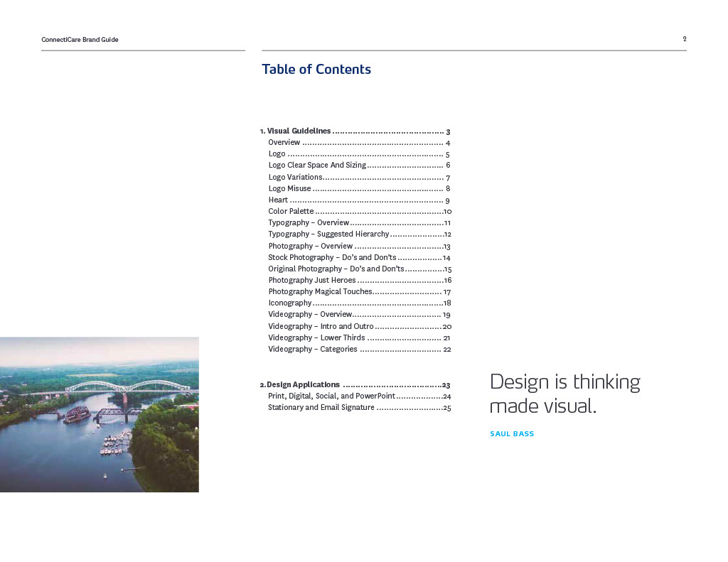Image resolution: width=728 pixels, height=562 pixels.
Task: Go to Stationary and Email Signature entry
Action: pos(321,408)
